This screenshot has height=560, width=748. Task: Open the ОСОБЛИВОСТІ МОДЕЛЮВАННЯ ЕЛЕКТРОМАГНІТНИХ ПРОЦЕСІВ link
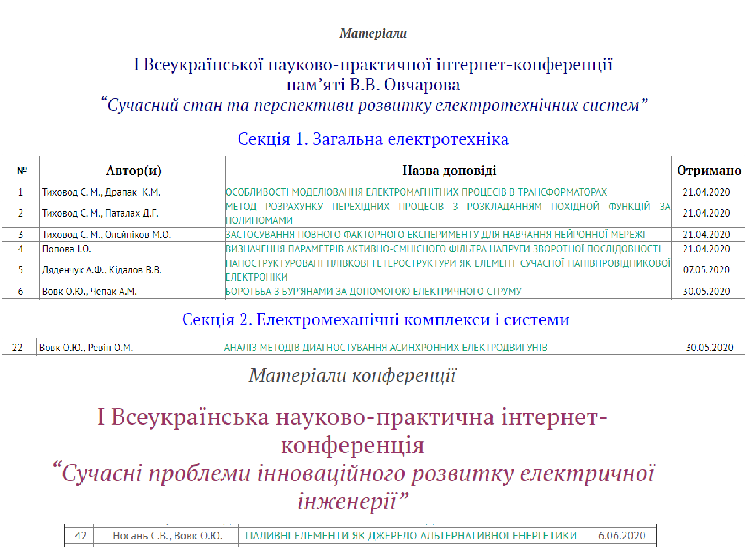click(x=416, y=192)
